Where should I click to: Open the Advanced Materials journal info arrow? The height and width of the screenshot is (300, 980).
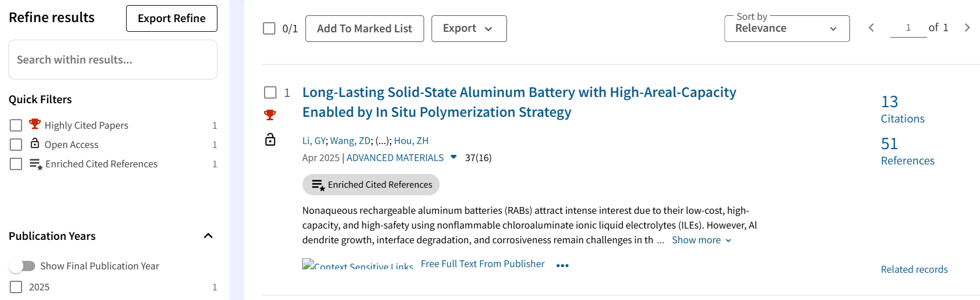coord(454,157)
